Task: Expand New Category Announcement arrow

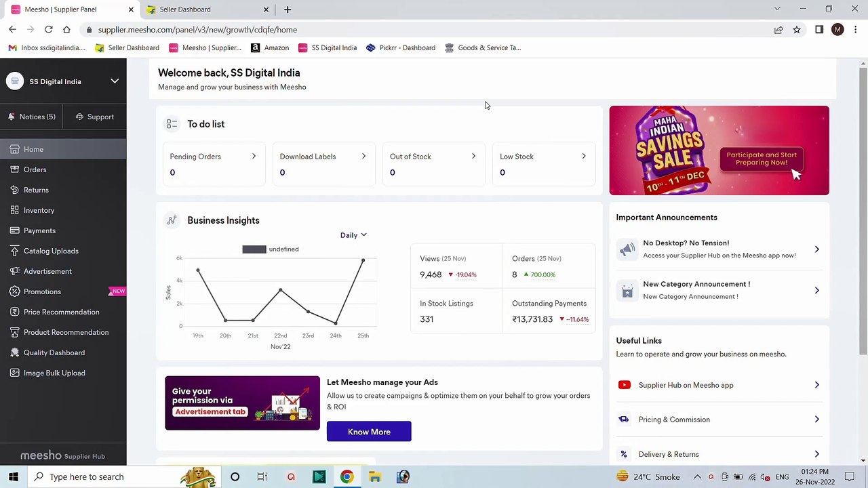Action: pyautogui.click(x=816, y=290)
